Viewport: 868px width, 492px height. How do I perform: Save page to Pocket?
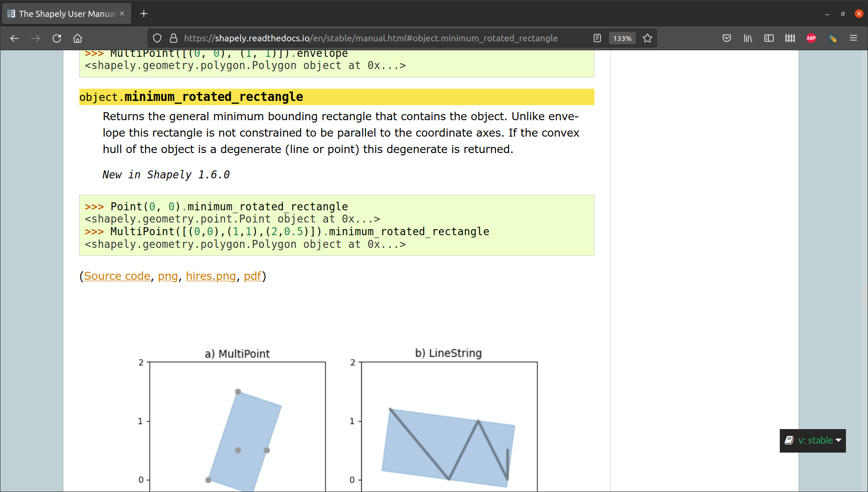(x=727, y=38)
